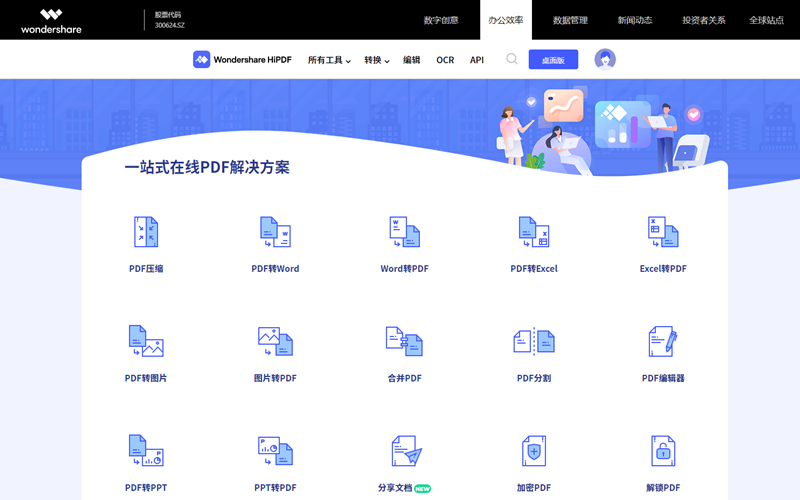Expand the 所有工具 dropdown menu
This screenshot has height=500, width=800.
tap(329, 60)
